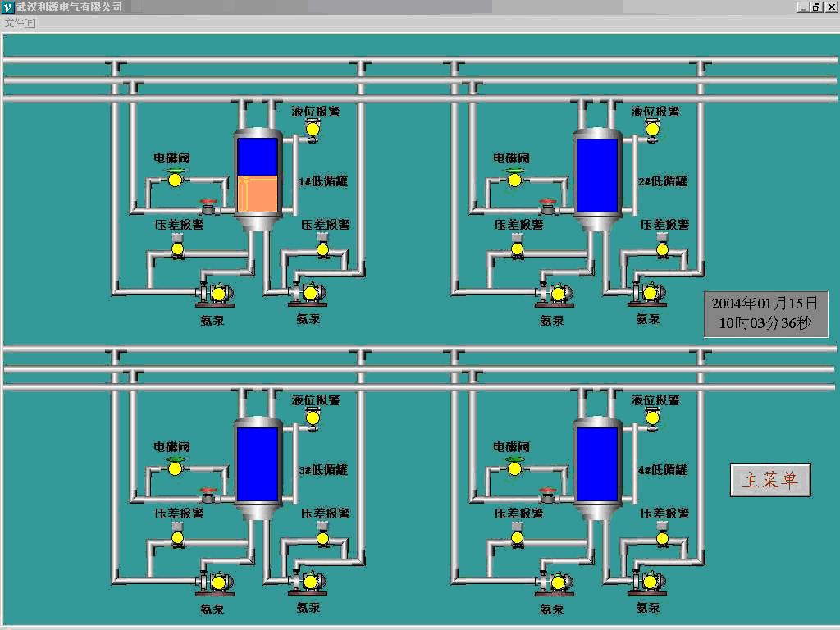This screenshot has width=840, height=630.
Task: Toggle the 电磁阀 of tank 3#低循罐
Action: tap(175, 468)
